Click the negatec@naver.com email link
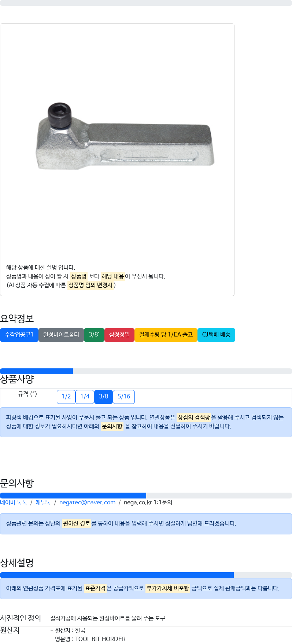Image resolution: width=292 pixels, height=644 pixels. click(x=87, y=503)
